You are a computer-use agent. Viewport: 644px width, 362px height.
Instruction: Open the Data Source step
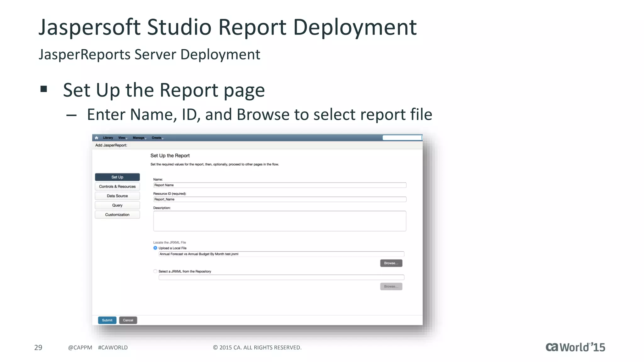click(117, 196)
